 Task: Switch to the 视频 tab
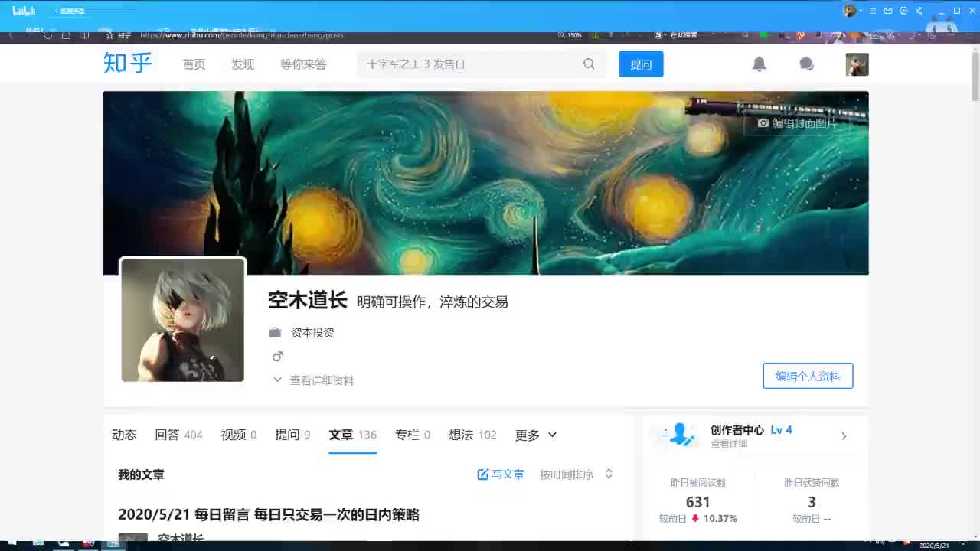[x=239, y=435]
